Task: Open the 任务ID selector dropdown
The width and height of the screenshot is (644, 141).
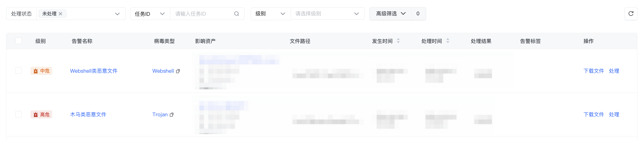Action: pos(150,14)
